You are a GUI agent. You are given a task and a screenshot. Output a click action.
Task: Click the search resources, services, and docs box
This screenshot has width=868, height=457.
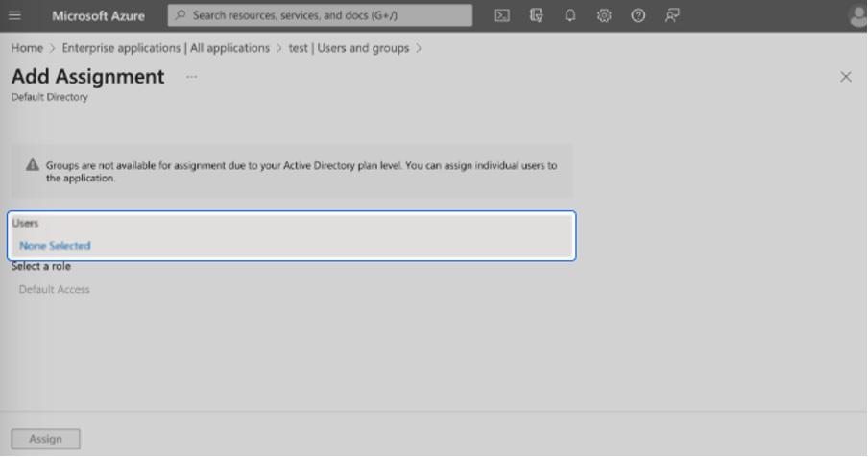click(321, 15)
